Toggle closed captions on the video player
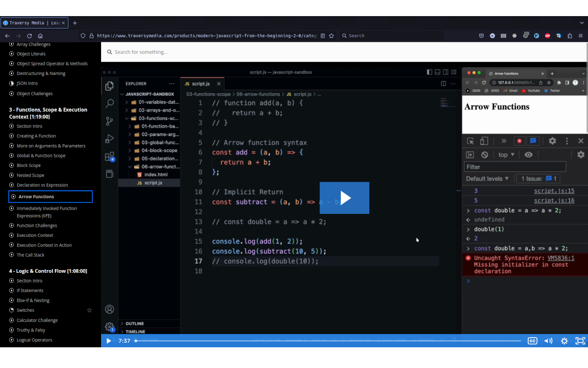 [x=532, y=341]
